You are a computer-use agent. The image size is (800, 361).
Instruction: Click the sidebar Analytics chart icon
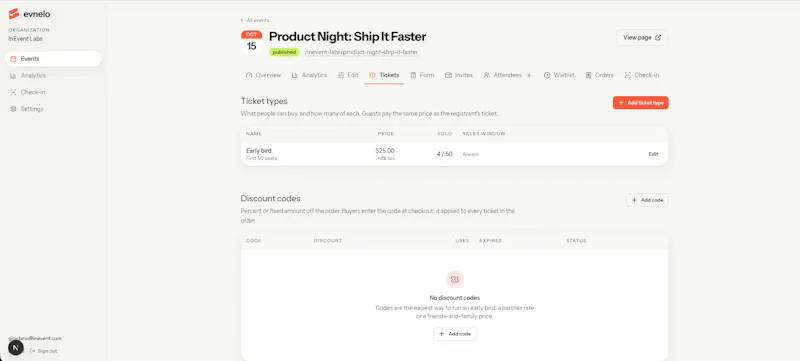(x=13, y=75)
